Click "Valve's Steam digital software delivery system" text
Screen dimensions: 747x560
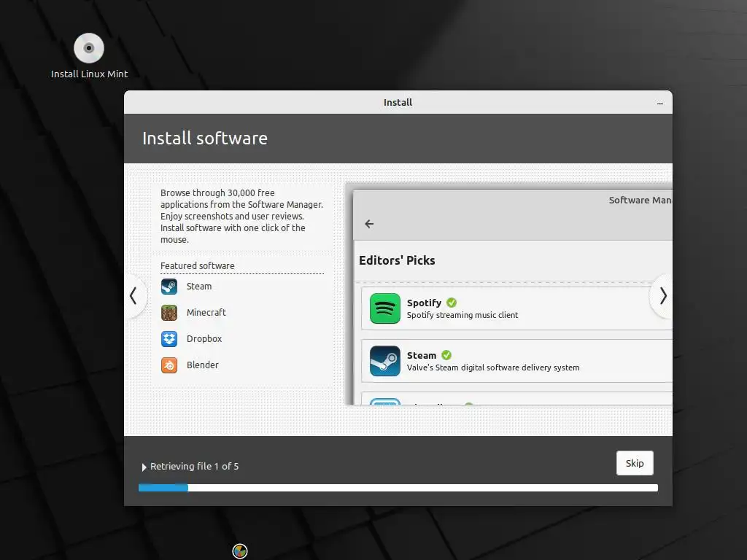coord(493,367)
